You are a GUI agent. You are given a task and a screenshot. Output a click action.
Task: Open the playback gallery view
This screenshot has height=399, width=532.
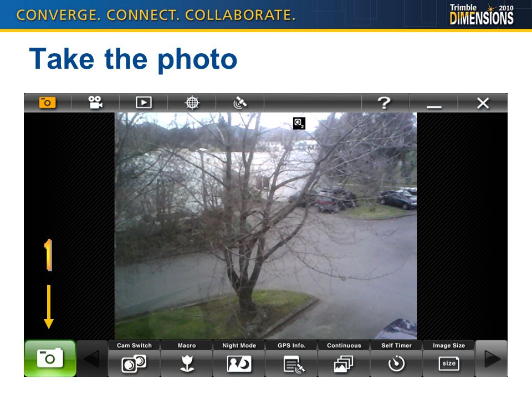tap(144, 103)
